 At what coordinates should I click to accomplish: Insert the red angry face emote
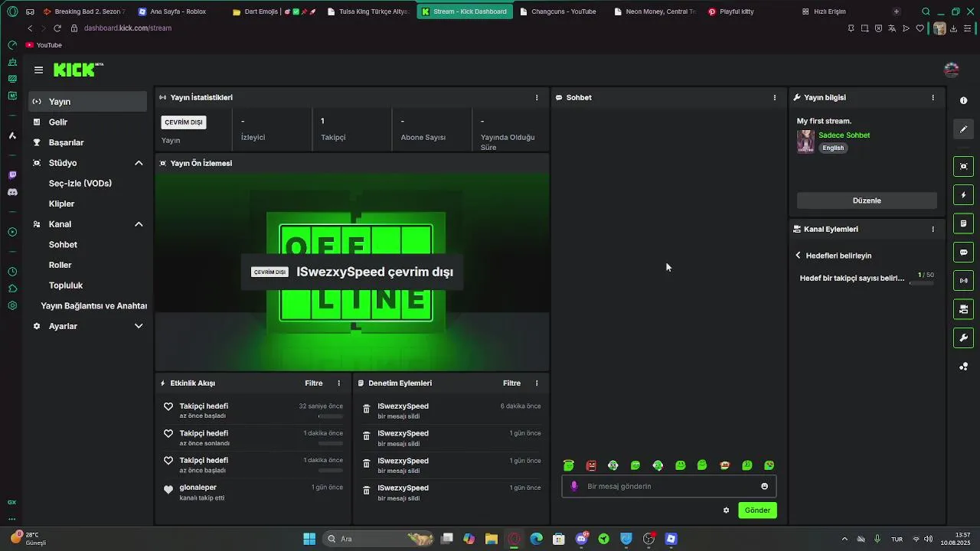(591, 465)
